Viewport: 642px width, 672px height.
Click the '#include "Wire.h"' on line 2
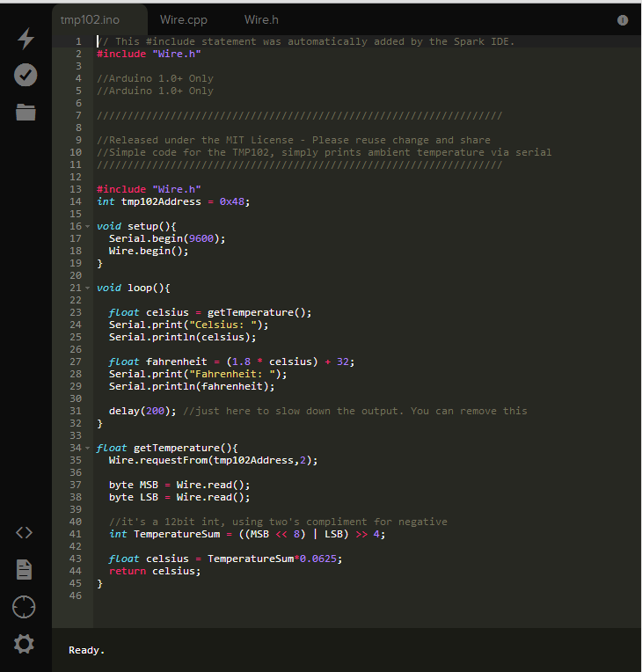pyautogui.click(x=149, y=54)
